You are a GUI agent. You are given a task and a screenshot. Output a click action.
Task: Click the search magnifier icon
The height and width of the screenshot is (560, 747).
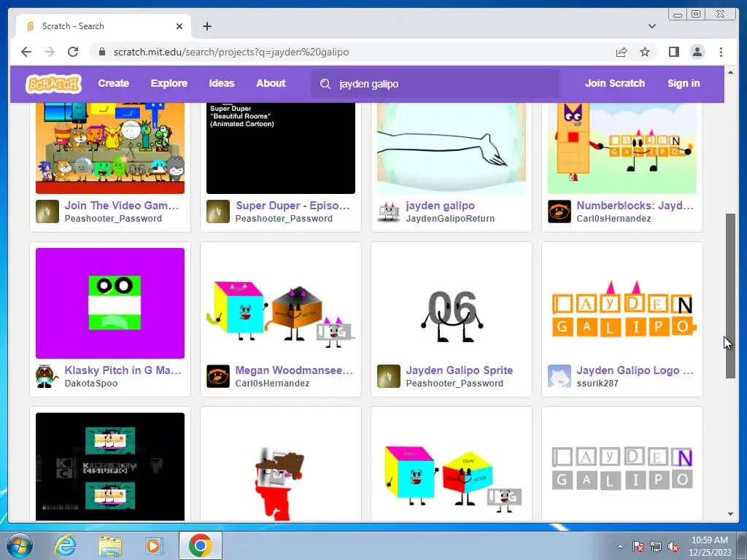[x=325, y=85]
